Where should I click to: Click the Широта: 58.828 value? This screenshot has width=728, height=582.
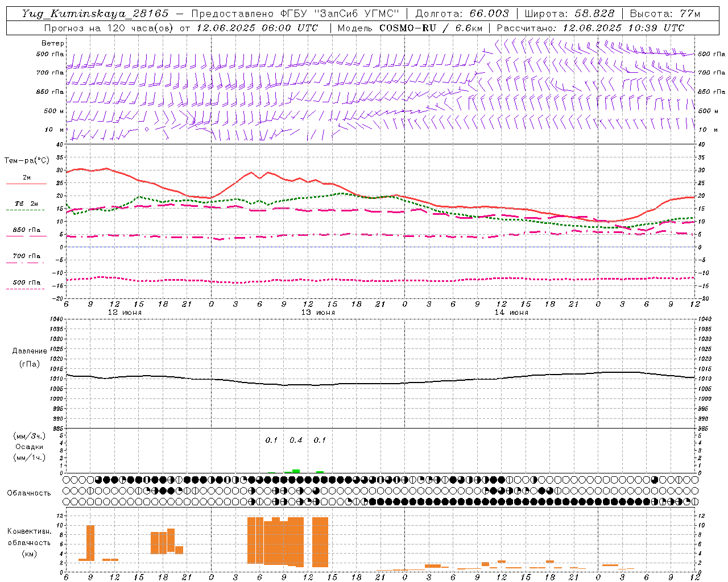pos(569,14)
